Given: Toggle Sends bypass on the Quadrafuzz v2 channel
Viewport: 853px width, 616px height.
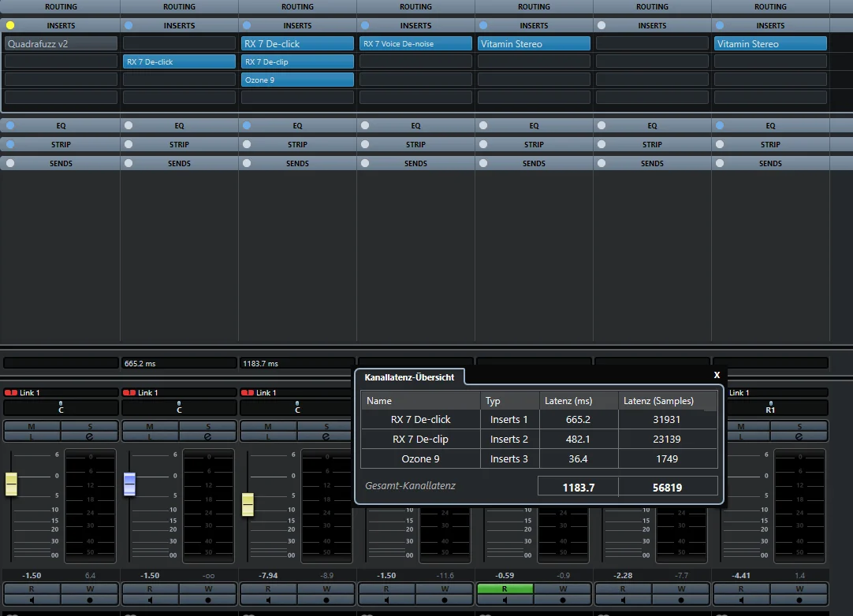Looking at the screenshot, I should tap(10, 163).
